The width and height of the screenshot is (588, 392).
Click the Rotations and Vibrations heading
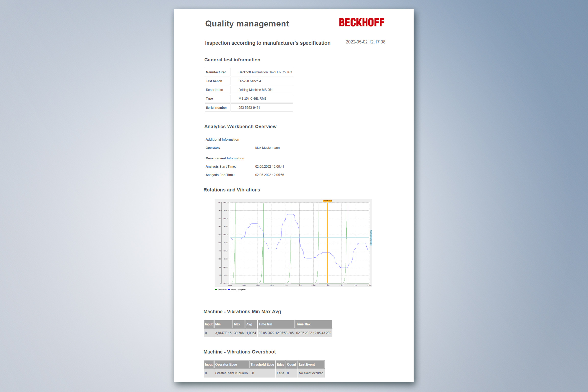[232, 190]
